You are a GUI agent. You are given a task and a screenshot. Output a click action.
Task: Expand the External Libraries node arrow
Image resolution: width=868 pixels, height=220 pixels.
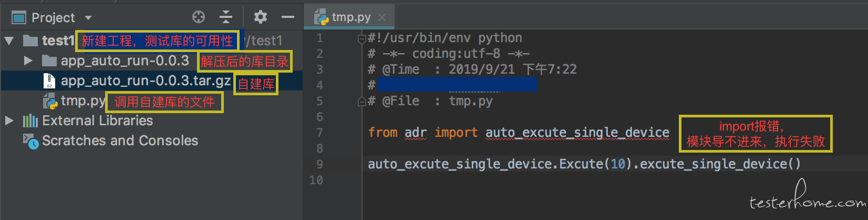point(9,121)
